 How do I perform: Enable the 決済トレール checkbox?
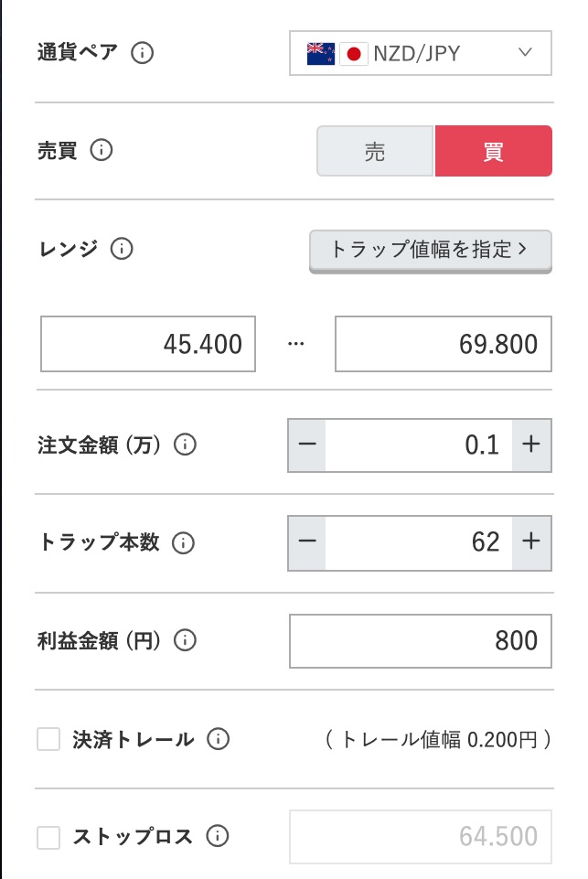(48, 739)
